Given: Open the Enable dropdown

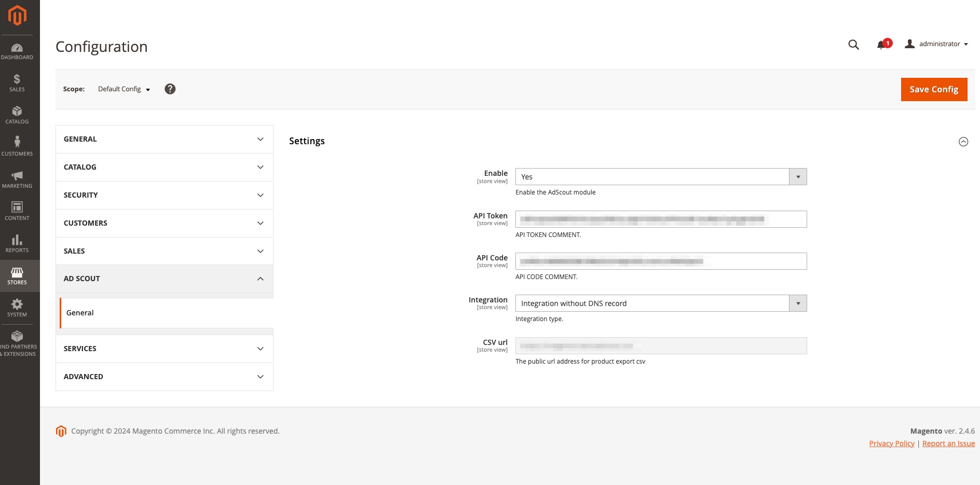Looking at the screenshot, I should 661,177.
